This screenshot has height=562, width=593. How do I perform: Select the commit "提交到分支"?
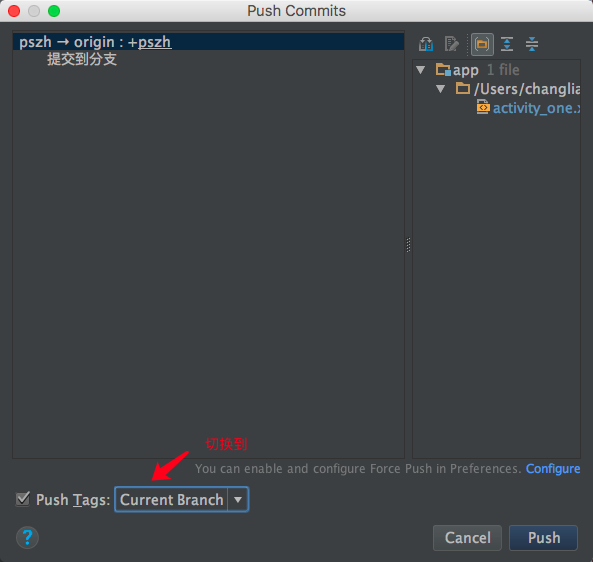tap(82, 59)
